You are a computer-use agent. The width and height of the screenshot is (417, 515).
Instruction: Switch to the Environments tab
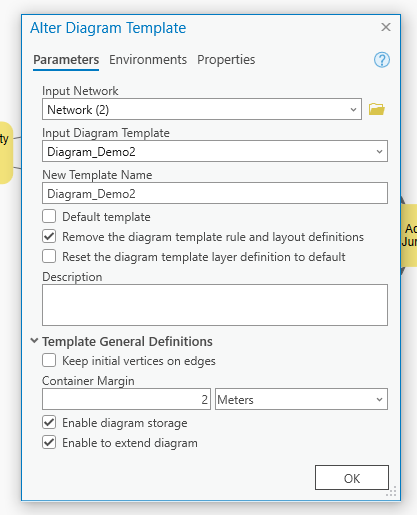(x=148, y=60)
